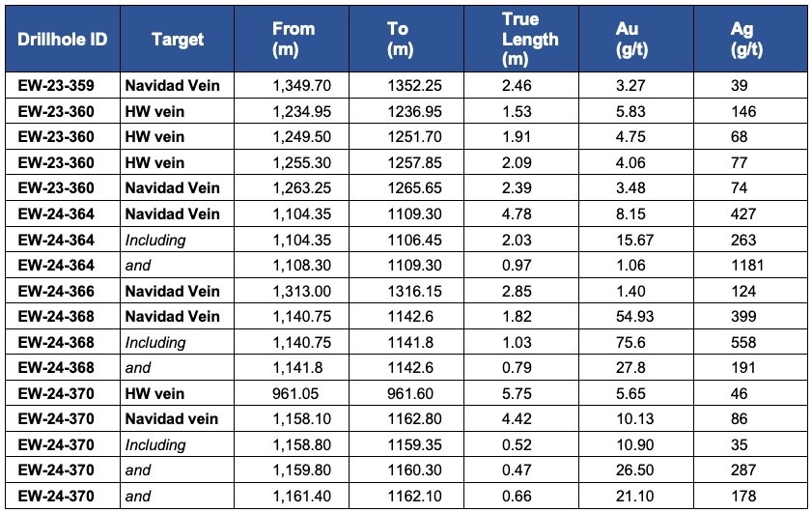Select the True Length (m) header

530,39
